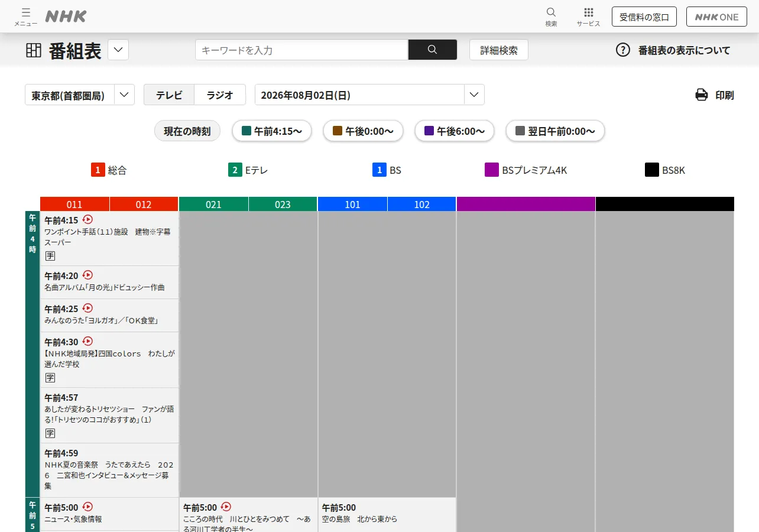Select channel tab 101
The height and width of the screenshot is (532, 759).
coord(352,204)
